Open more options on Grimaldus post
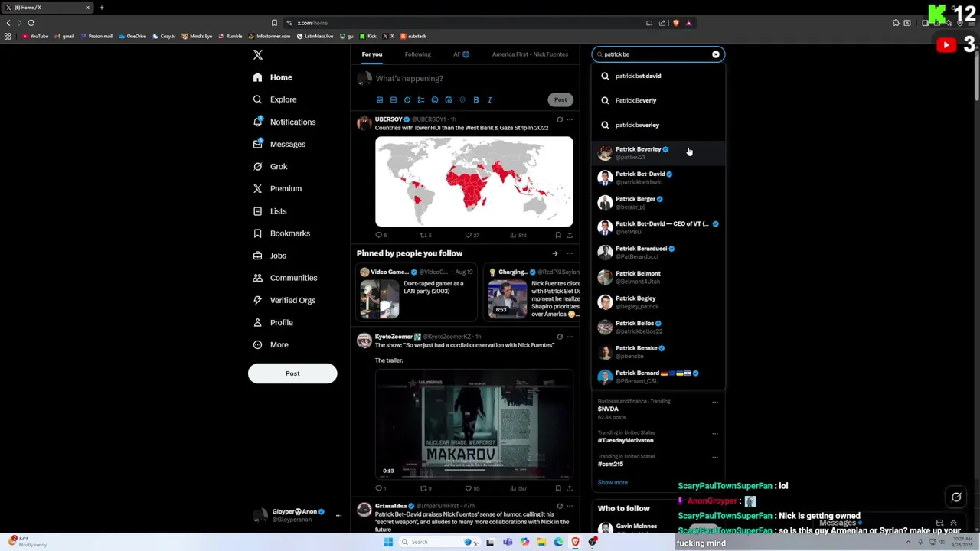The image size is (980, 551). point(569,506)
